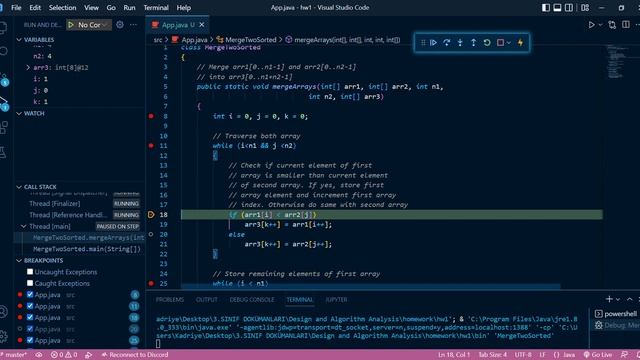The height and width of the screenshot is (360, 640).
Task: Click Reconnect to Discord in status bar
Action: click(x=135, y=355)
